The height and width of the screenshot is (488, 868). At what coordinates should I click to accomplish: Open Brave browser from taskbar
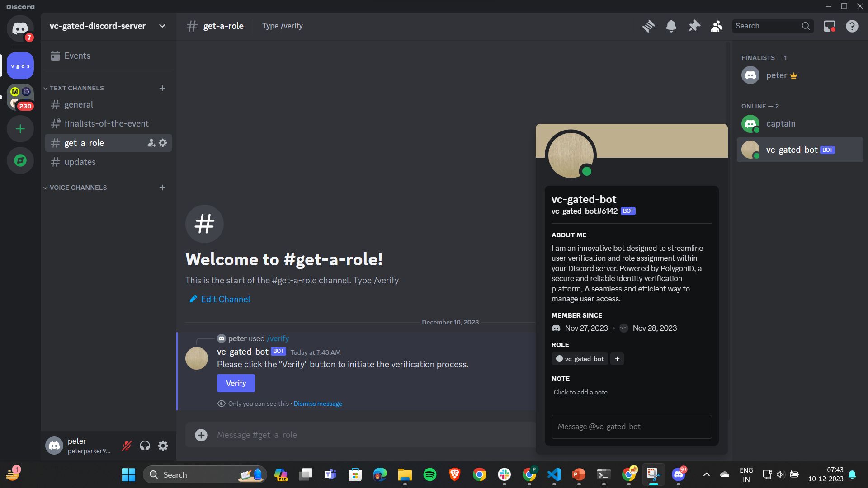[x=455, y=474]
